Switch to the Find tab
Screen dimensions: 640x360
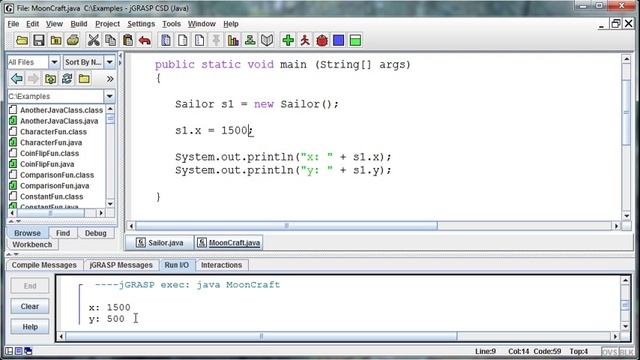coord(62,233)
